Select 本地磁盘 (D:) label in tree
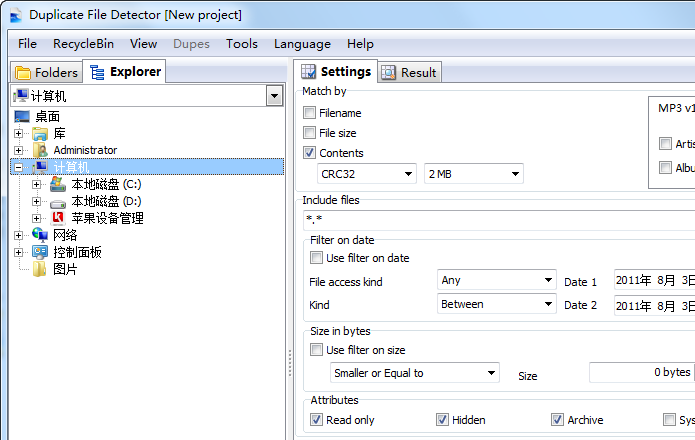 pyautogui.click(x=106, y=201)
